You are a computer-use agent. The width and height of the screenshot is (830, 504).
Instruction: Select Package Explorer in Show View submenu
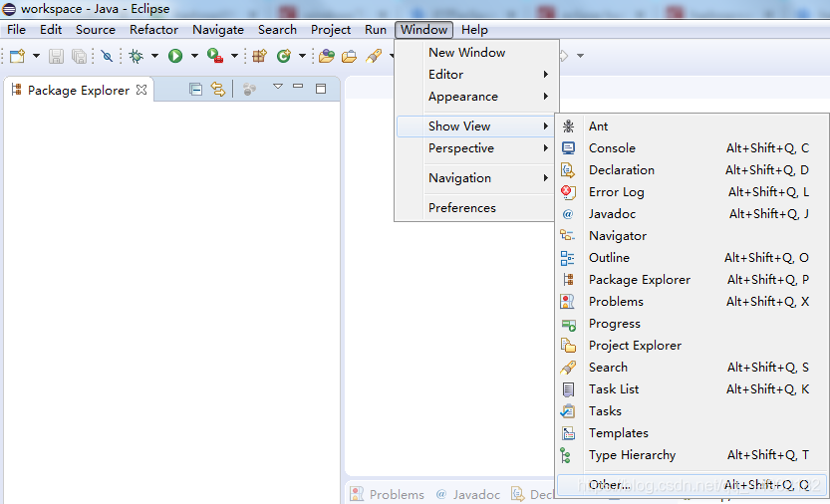pyautogui.click(x=692, y=280)
